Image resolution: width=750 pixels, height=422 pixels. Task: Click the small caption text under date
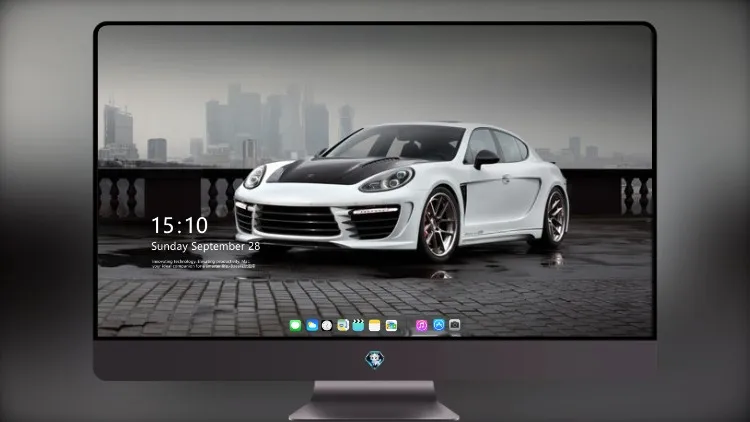point(203,264)
